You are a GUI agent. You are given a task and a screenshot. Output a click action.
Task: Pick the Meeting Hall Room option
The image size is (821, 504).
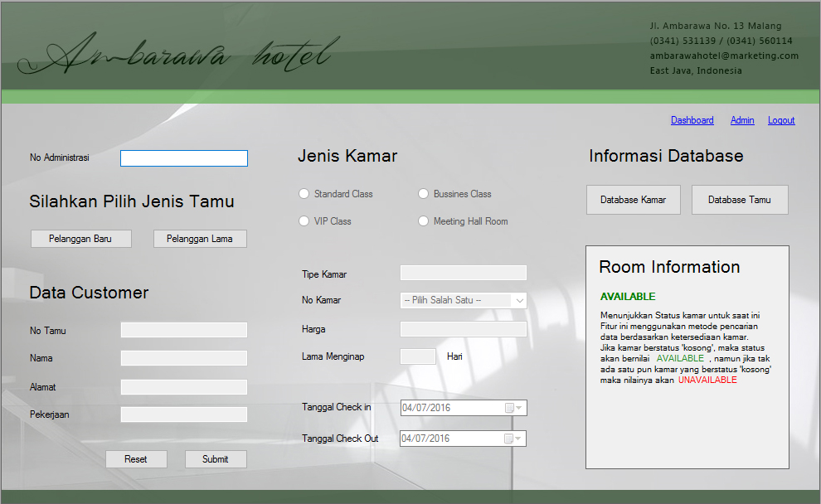[424, 221]
